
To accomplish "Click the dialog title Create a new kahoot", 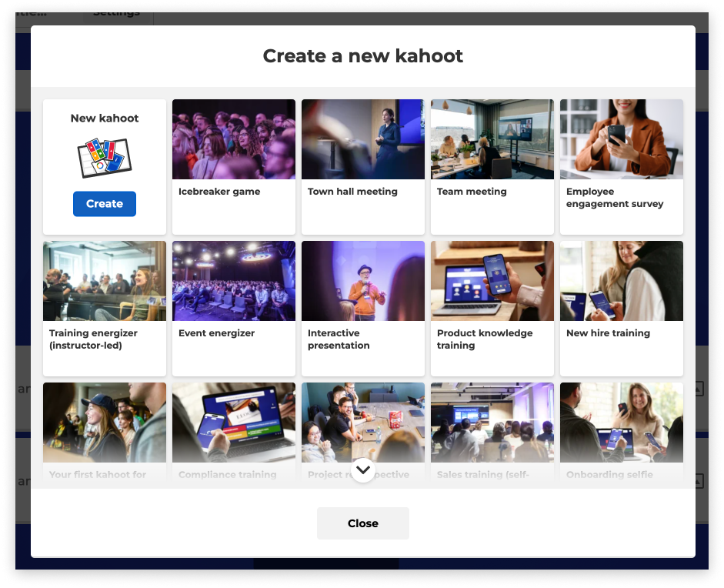I will click(x=362, y=55).
